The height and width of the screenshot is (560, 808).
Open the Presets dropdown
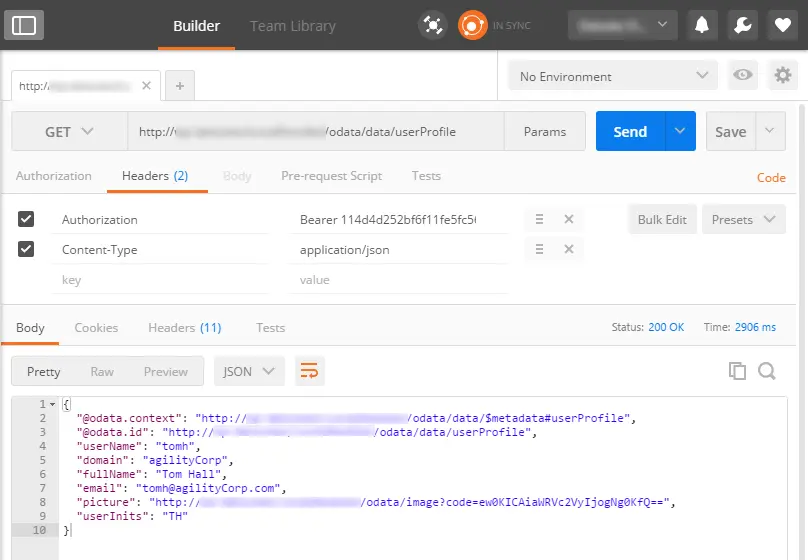[x=744, y=219]
